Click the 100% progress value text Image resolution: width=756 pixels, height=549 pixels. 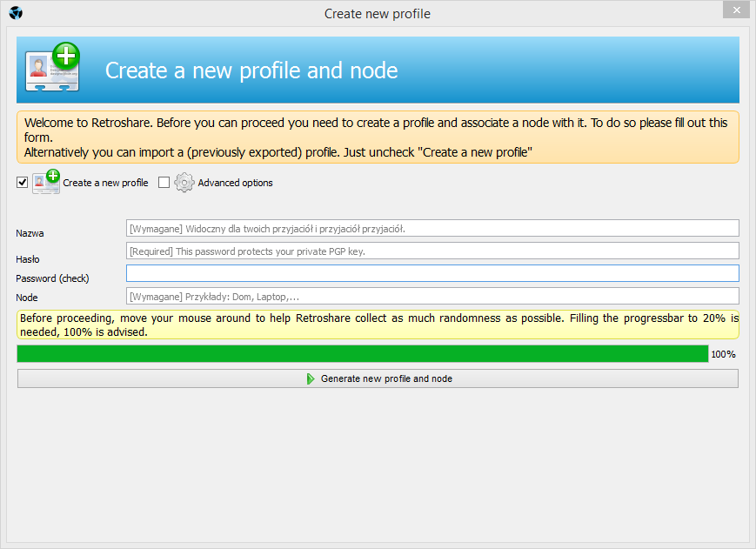[x=723, y=354]
